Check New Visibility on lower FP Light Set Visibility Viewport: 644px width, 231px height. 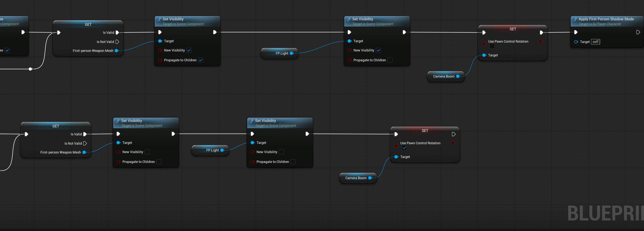pyautogui.click(x=281, y=152)
